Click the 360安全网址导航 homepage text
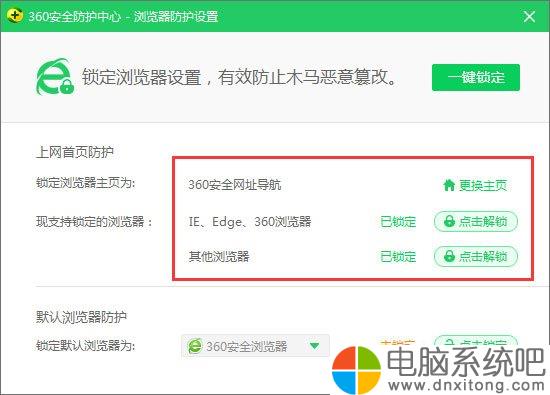The image size is (550, 395). click(235, 185)
